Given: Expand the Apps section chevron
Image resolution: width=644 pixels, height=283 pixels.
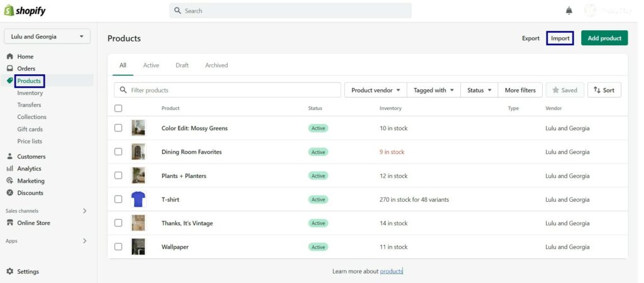Looking at the screenshot, I should (85, 241).
